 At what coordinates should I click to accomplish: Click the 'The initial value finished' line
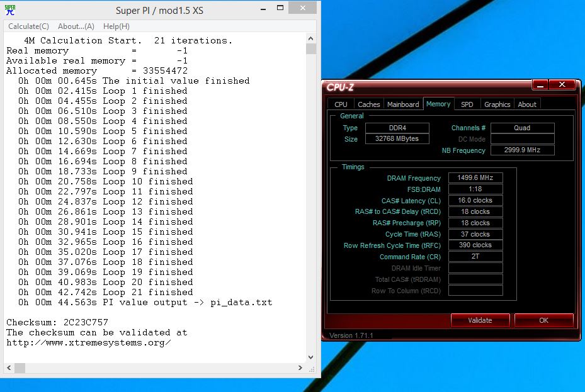pos(134,81)
